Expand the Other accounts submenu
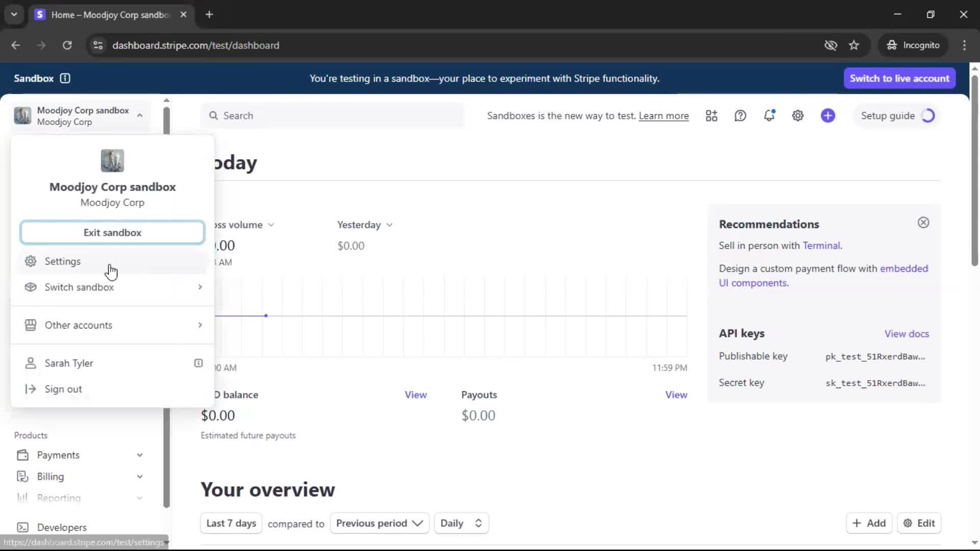 200,325
